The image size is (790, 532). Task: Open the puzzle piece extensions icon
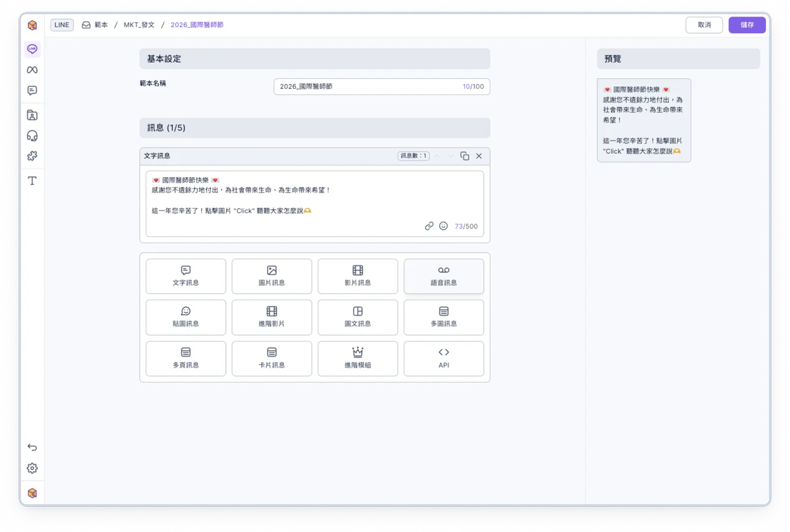point(32,156)
